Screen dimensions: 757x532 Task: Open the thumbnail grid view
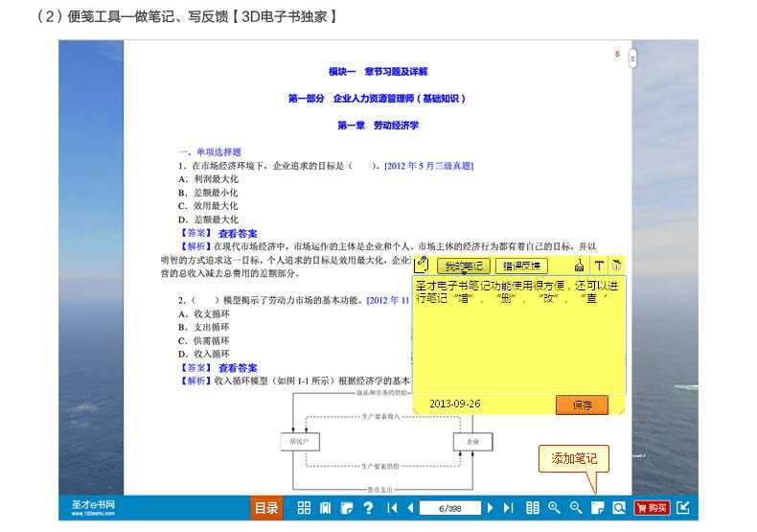[304, 508]
